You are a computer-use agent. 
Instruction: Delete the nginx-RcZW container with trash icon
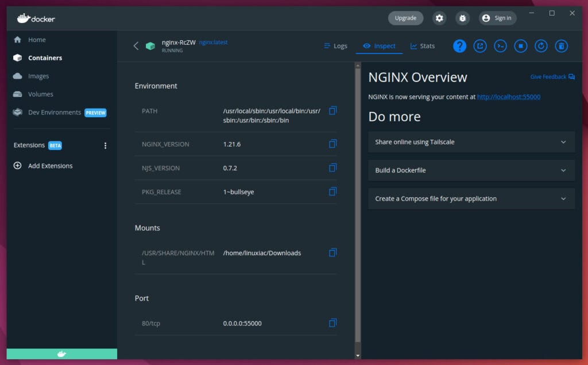coord(562,46)
